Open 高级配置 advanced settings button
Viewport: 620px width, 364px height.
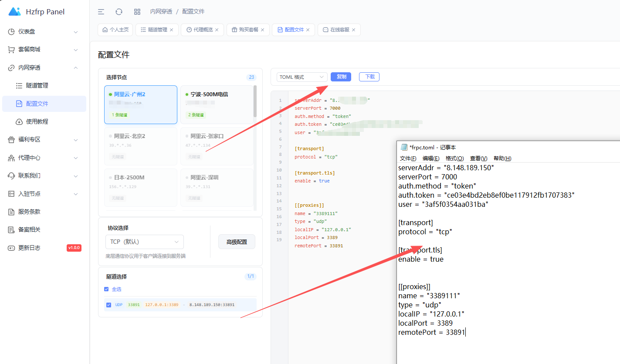tap(237, 242)
